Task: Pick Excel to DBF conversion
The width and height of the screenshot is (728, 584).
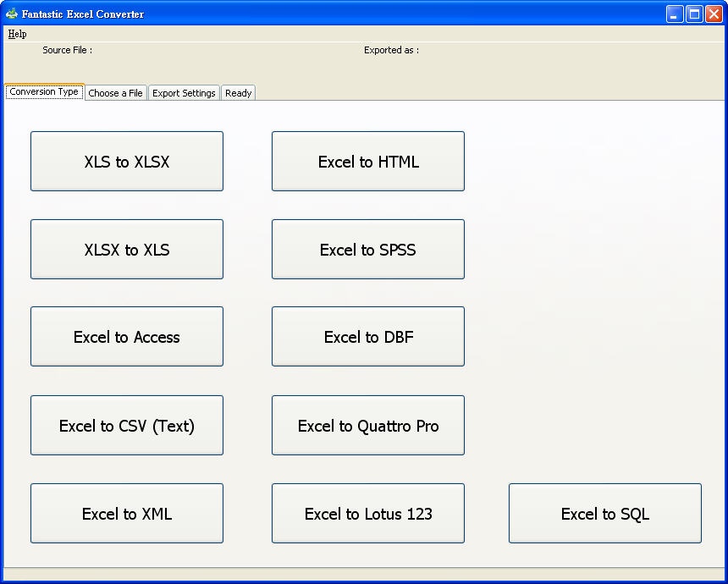Action: (x=368, y=337)
